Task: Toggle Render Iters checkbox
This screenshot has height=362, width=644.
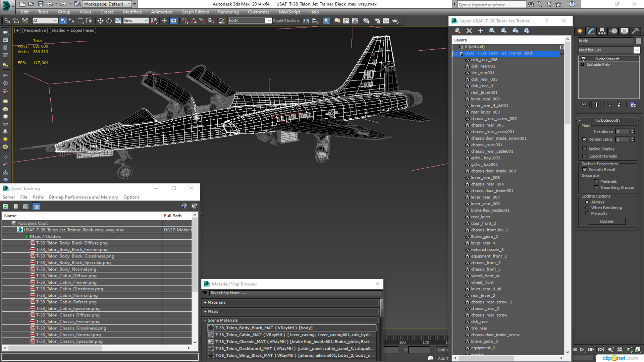Action: point(584,139)
